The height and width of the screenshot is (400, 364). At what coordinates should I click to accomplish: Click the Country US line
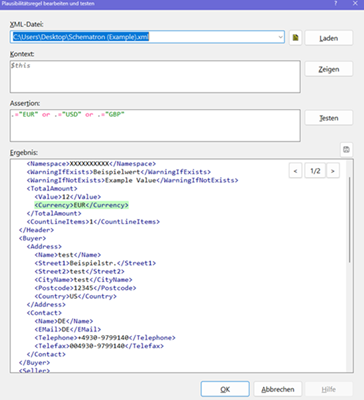[x=76, y=296]
